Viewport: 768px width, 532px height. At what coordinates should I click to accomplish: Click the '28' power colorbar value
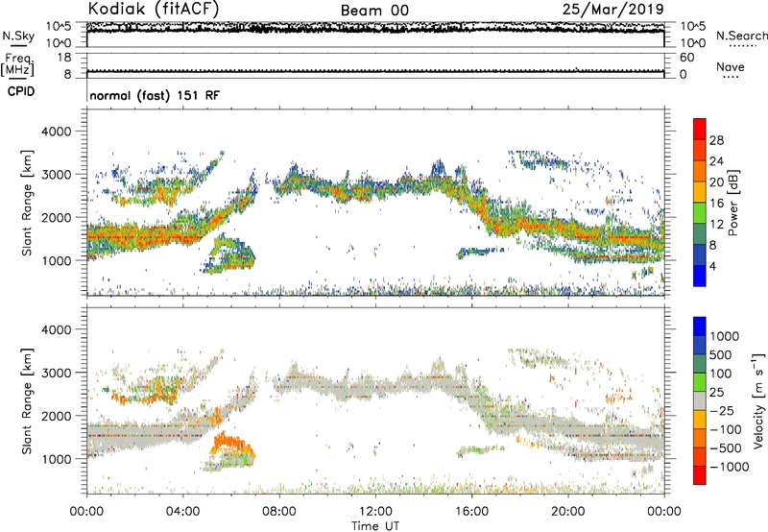(716, 140)
